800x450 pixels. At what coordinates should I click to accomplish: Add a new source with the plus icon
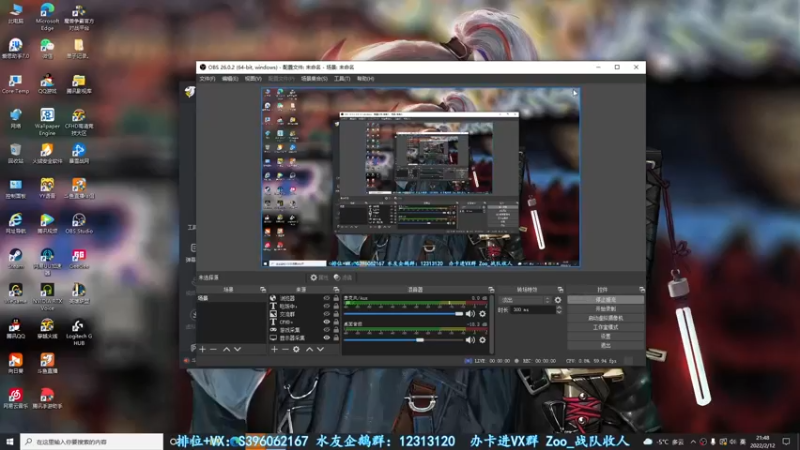(274, 349)
